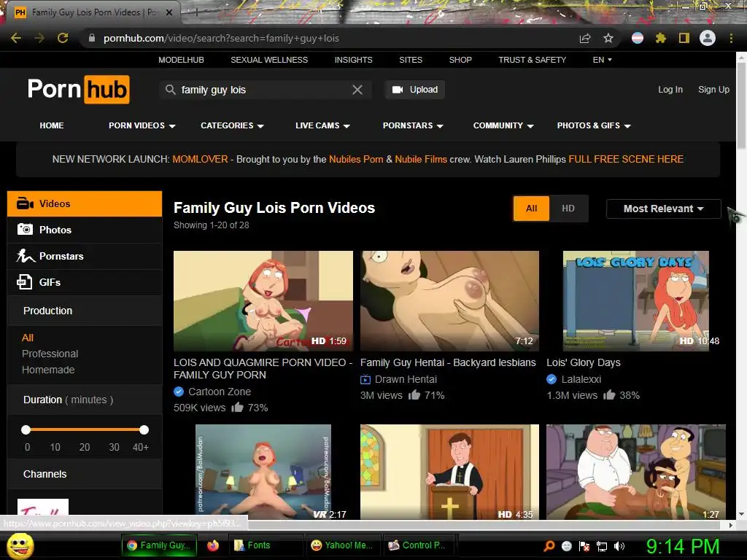Click the striped flag extension icon
747x560 pixels.
[638, 38]
